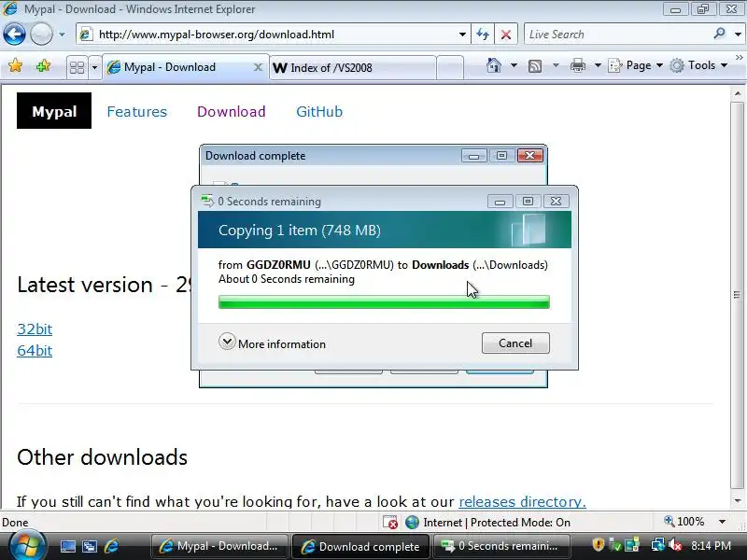This screenshot has height=560, width=747.
Task: Open the Page menu
Action: coord(636,65)
